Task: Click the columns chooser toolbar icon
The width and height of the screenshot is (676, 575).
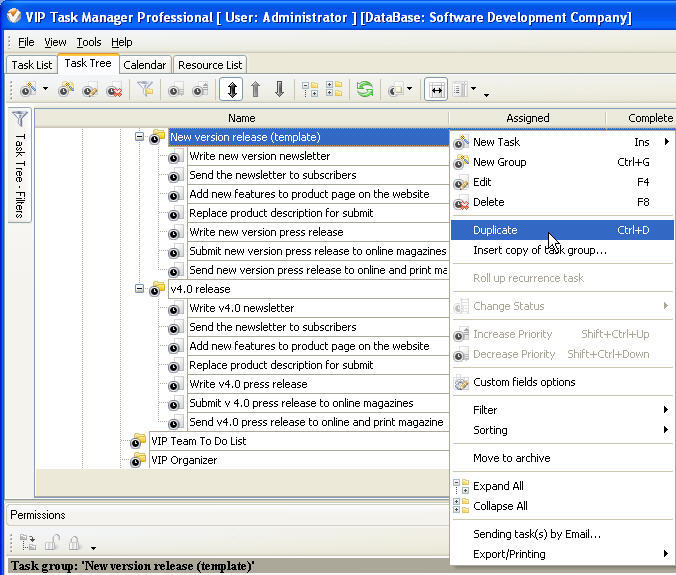Action: (460, 89)
